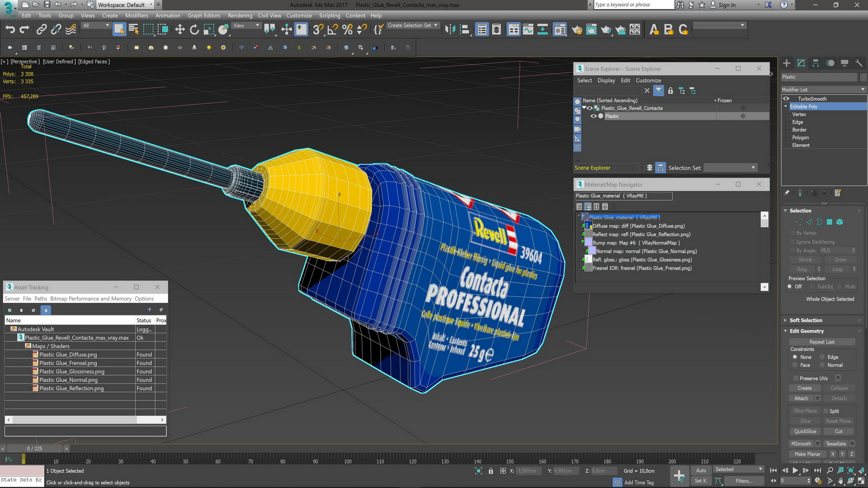
Task: Click Asset Tracking horizontal scrollbar right arrow
Action: click(162, 420)
